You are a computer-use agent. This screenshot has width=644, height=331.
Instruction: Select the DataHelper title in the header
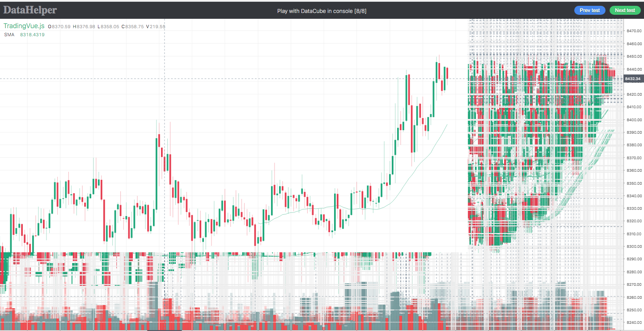click(x=30, y=10)
